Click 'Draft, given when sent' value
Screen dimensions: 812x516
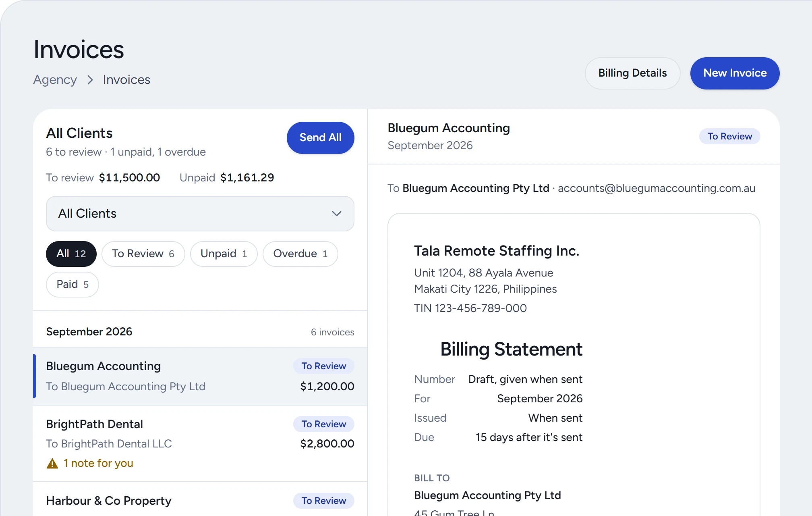pyautogui.click(x=526, y=379)
